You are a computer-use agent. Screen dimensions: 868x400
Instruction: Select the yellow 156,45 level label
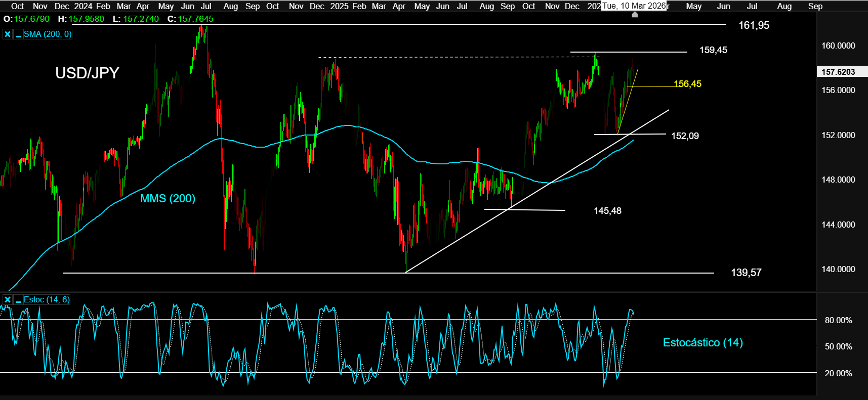coord(687,84)
